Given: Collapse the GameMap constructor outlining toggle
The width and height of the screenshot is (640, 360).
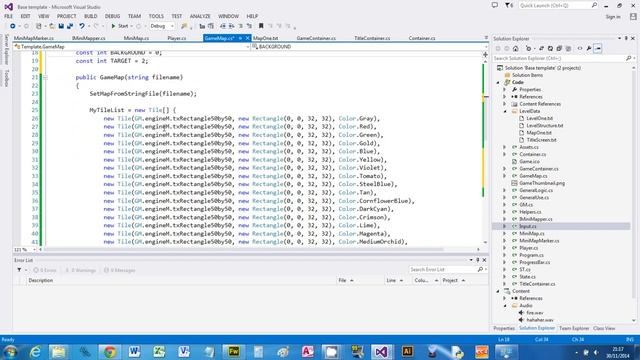Looking at the screenshot, I should [45, 77].
